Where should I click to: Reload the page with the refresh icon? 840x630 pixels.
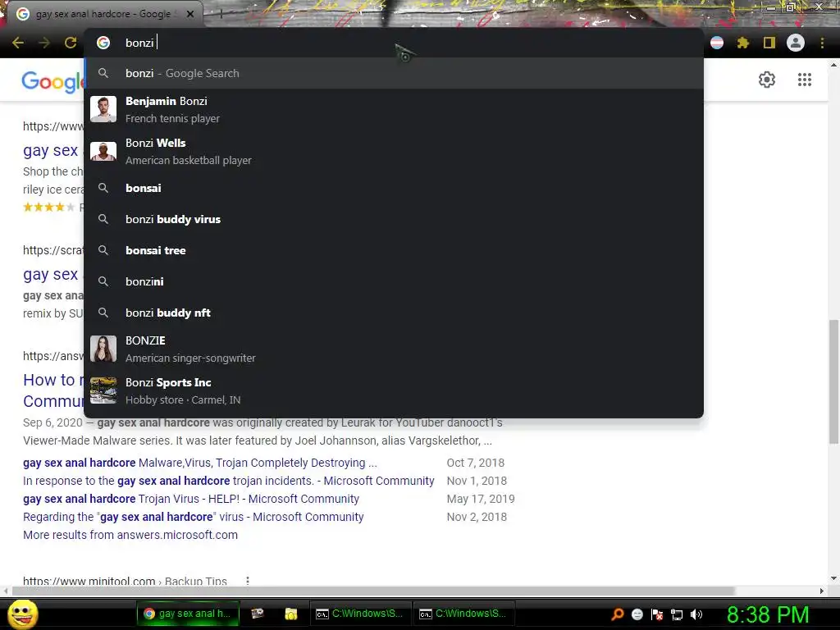coord(71,43)
